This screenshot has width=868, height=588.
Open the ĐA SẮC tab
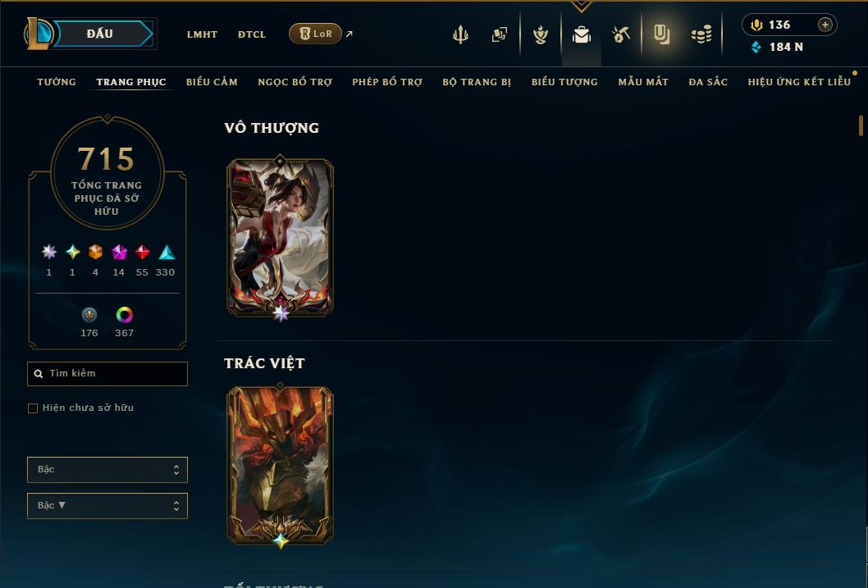708,82
